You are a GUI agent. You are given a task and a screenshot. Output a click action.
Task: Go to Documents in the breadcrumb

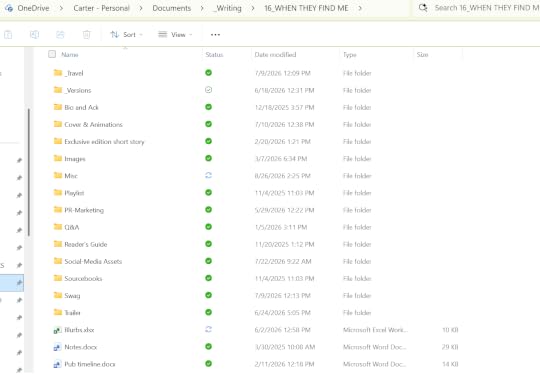172,8
